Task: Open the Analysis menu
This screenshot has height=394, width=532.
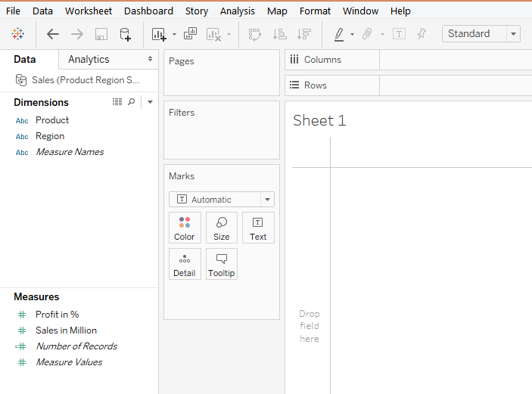Action: point(238,11)
